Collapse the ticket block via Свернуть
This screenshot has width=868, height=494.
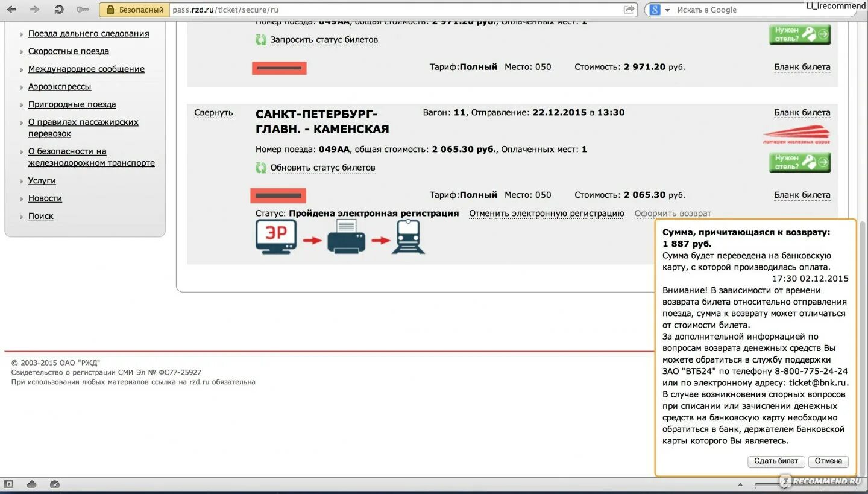coord(213,113)
